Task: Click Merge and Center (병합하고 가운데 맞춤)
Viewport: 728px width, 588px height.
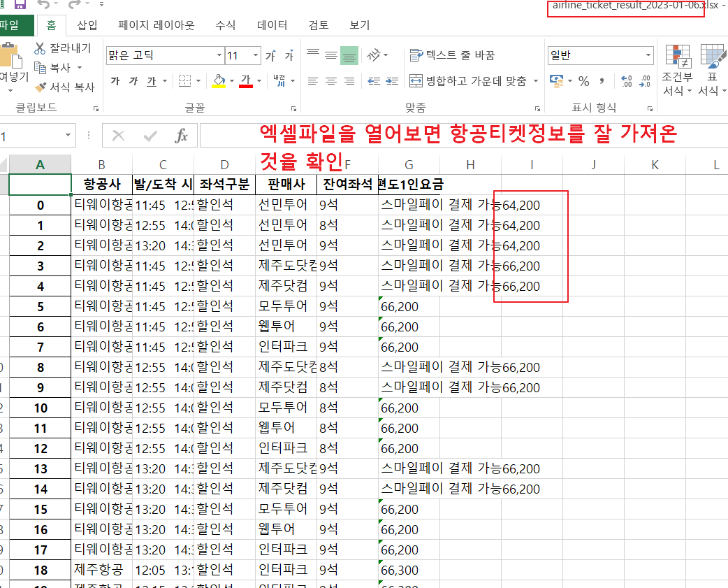Action: click(x=467, y=81)
